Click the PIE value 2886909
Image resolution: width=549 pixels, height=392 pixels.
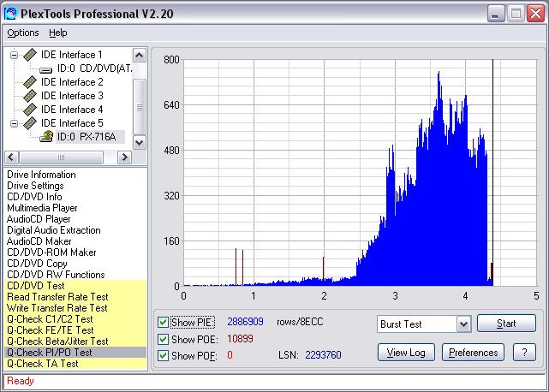point(245,322)
